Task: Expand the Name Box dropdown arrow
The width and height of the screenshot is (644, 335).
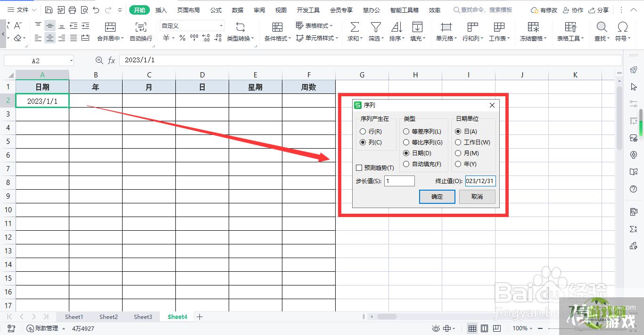Action: (x=71, y=60)
